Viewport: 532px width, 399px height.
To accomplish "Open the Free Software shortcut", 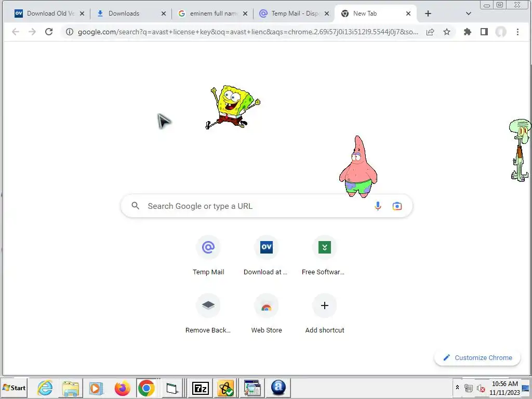I will point(324,256).
